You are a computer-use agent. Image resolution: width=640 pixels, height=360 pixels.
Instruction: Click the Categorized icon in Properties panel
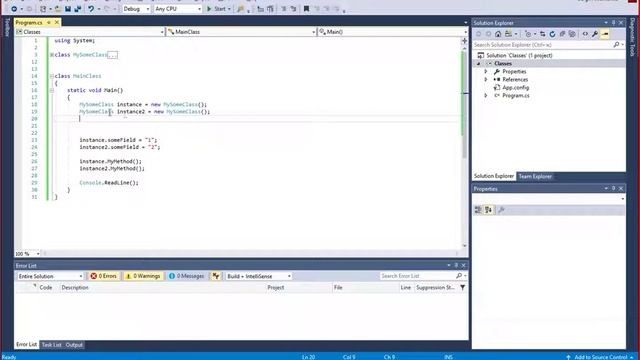point(478,210)
